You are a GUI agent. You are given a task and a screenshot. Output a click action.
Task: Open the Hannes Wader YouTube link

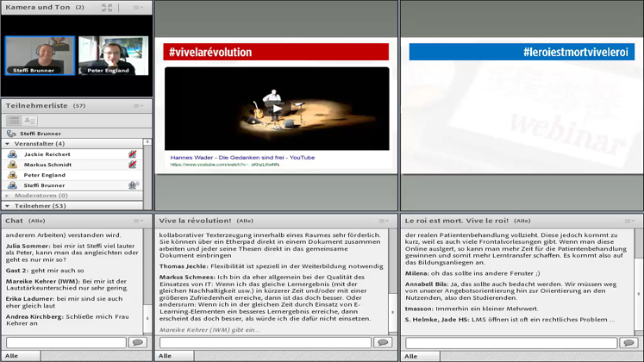(242, 158)
